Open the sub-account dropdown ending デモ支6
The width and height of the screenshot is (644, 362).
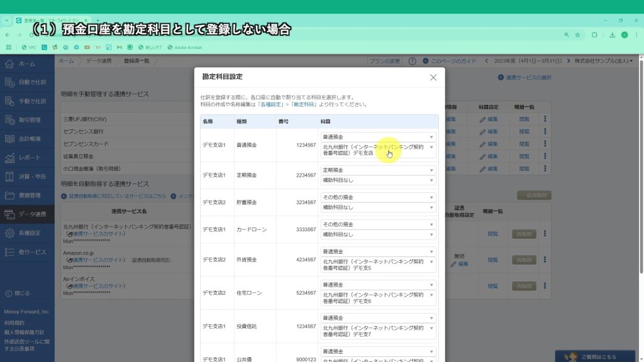click(378, 298)
